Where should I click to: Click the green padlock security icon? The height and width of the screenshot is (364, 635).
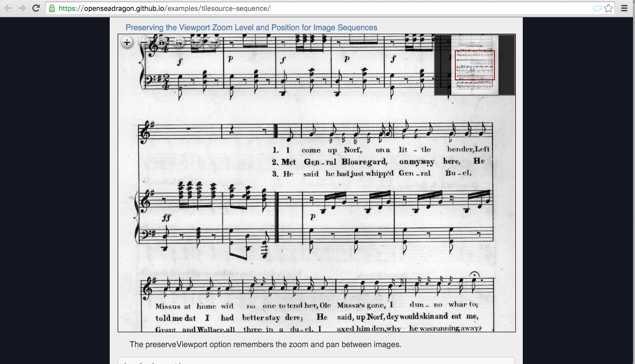[52, 8]
